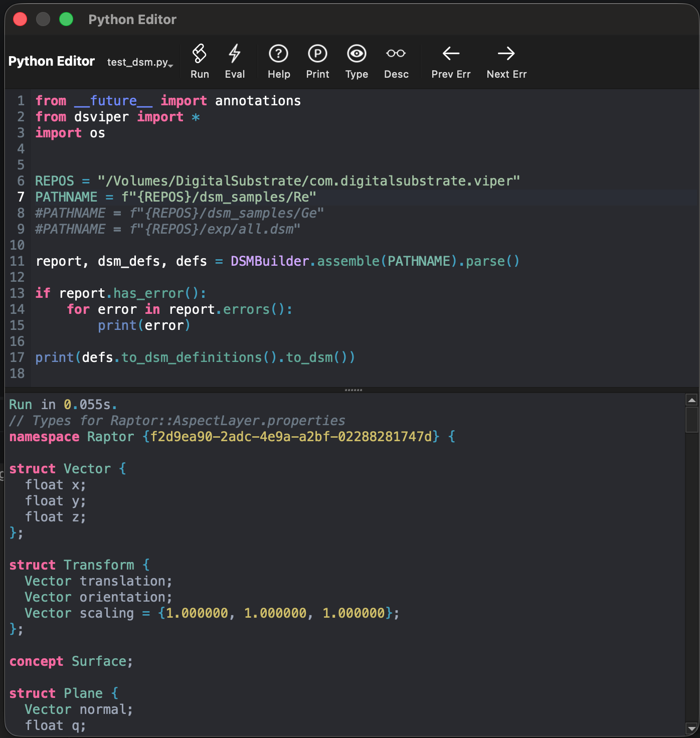The height and width of the screenshot is (738, 700).
Task: Open the test_dsm.py file dropdown
Action: tap(140, 62)
